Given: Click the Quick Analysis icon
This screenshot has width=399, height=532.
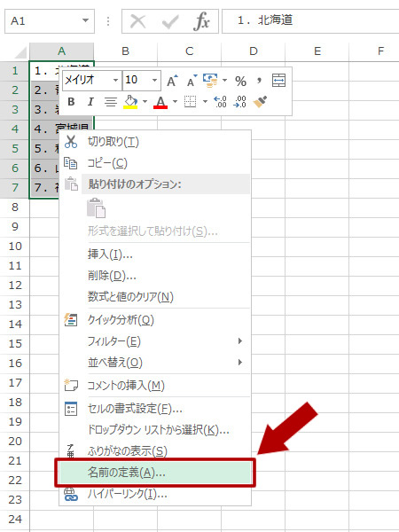Looking at the screenshot, I should [x=71, y=319].
